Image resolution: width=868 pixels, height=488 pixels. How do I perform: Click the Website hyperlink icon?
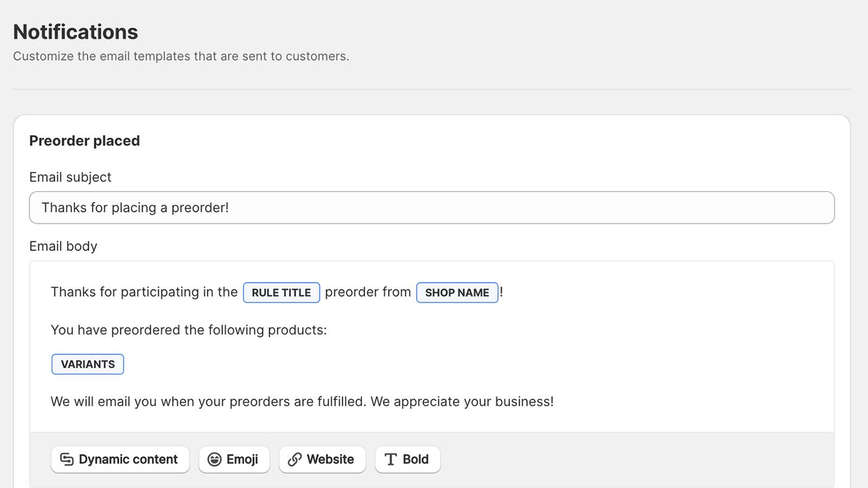tap(294, 460)
